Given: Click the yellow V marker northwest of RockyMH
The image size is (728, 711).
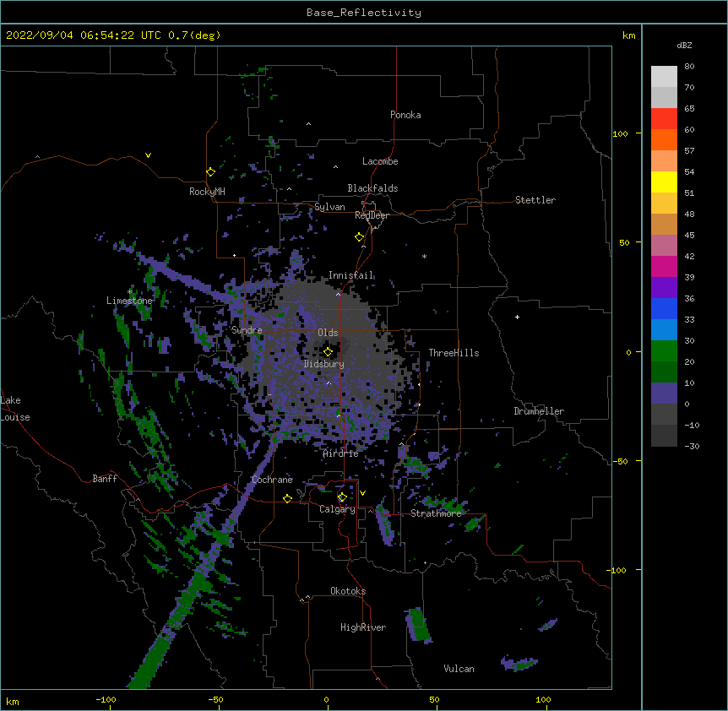Looking at the screenshot, I should [148, 155].
